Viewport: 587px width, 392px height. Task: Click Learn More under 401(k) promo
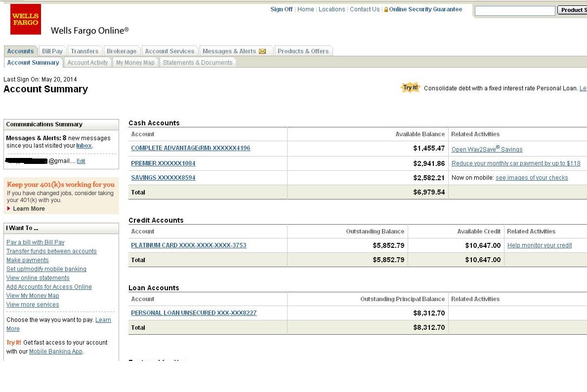click(29, 209)
